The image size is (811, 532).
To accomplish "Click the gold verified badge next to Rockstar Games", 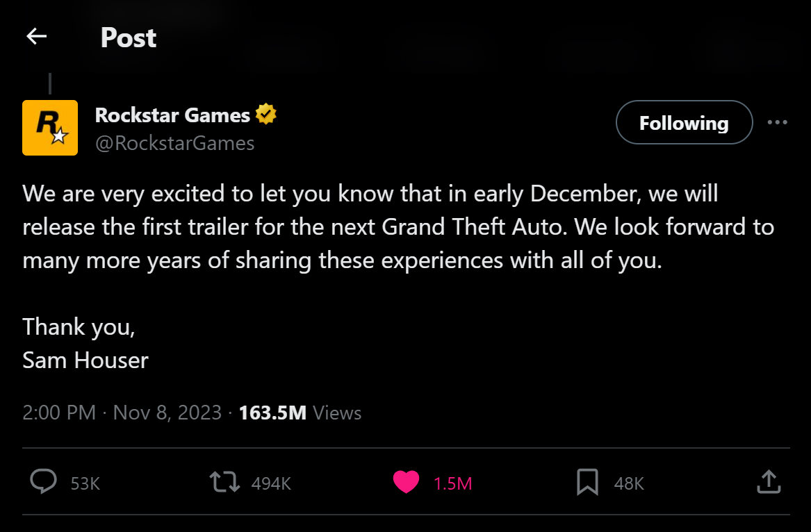I will click(267, 114).
